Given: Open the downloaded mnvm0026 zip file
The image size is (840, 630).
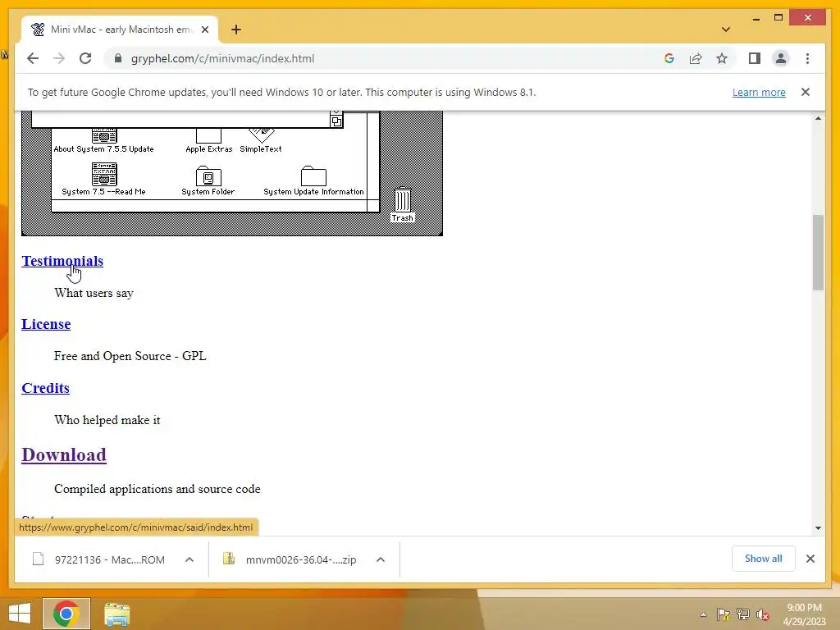Looking at the screenshot, I should [x=290, y=559].
